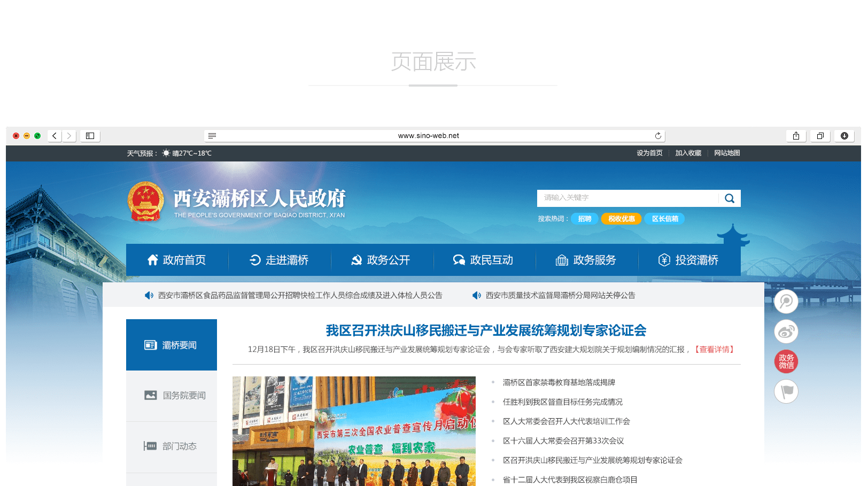The image size is (868, 486).
Task: Open the 政务服务 navigation item
Action: point(587,260)
